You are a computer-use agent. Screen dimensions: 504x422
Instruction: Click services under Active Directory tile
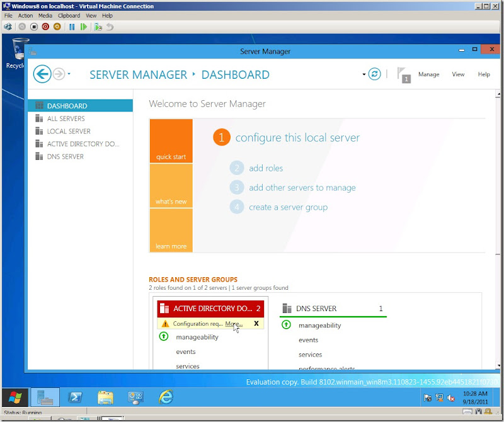coord(187,366)
